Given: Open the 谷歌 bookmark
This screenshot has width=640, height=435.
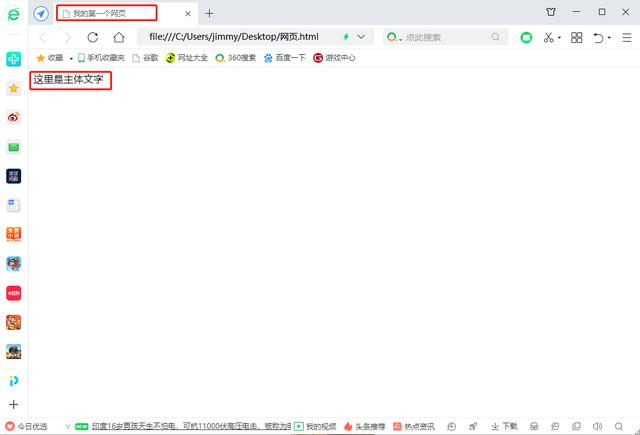Looking at the screenshot, I should pos(145,58).
